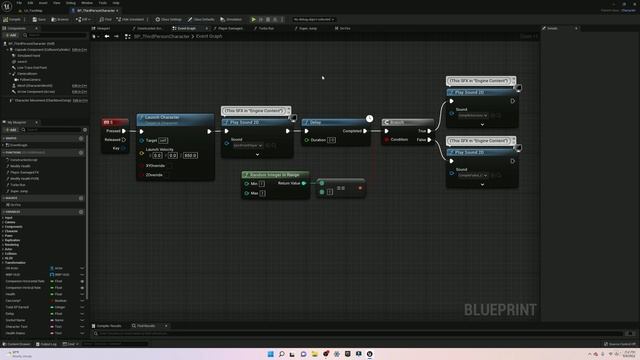Viewport: 640px width, 360px height.
Task: Expand top-right Play Sound 2D node advanced pins
Action: 482,124
